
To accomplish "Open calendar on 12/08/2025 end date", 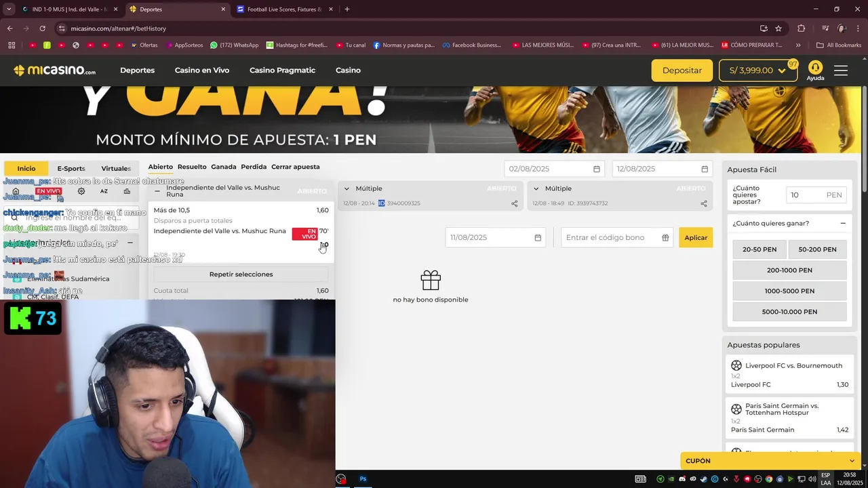I will pyautogui.click(x=705, y=169).
